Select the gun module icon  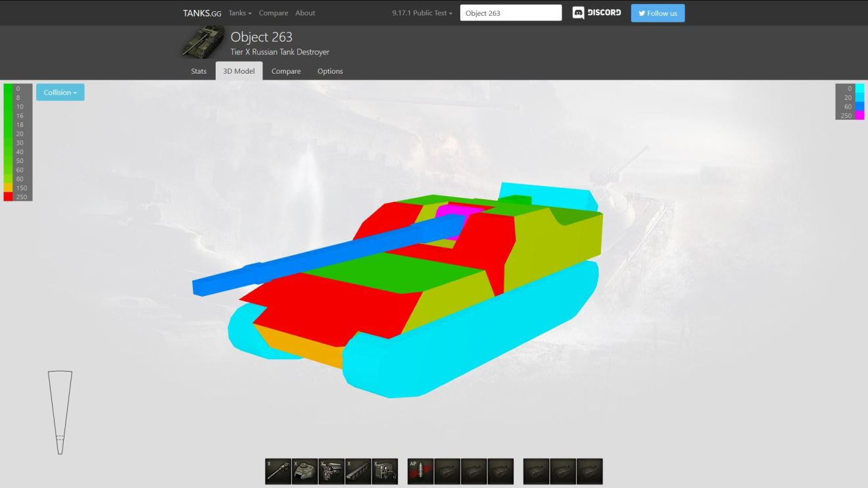click(x=278, y=472)
